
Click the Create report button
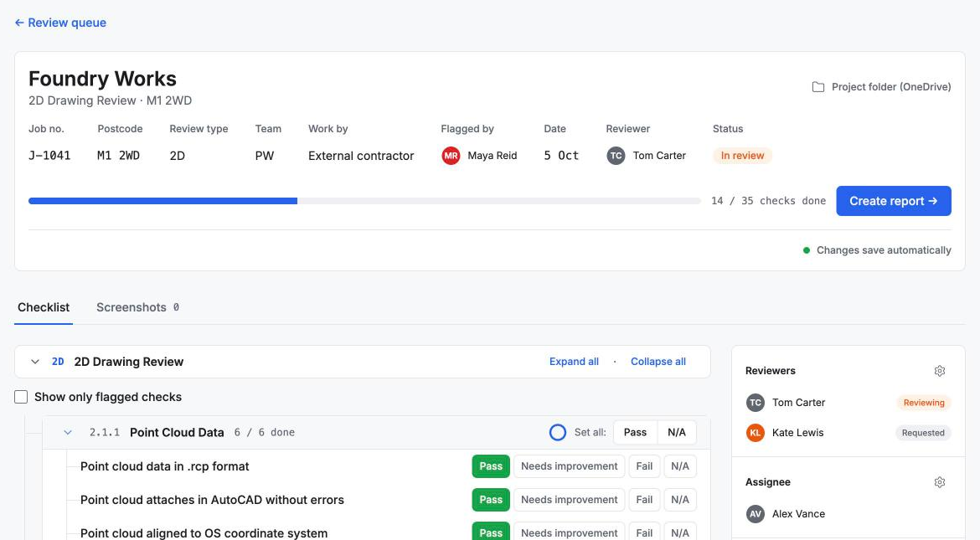coord(894,201)
